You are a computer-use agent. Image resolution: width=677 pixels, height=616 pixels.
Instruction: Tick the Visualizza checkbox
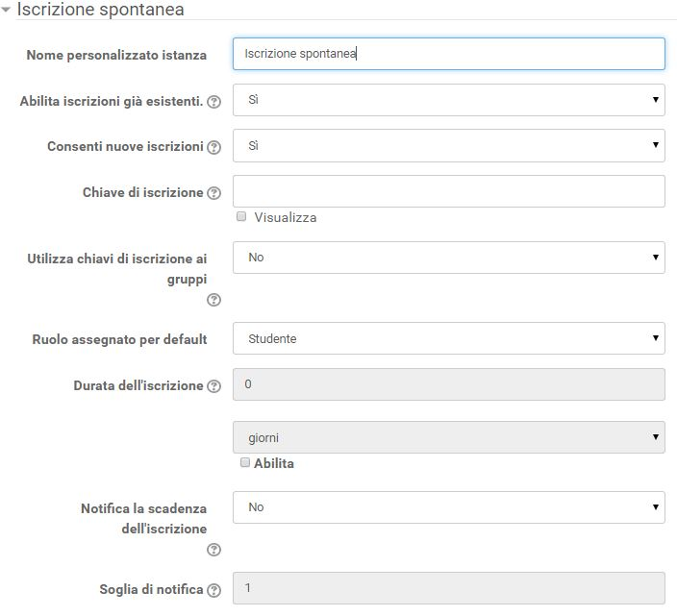click(x=241, y=216)
